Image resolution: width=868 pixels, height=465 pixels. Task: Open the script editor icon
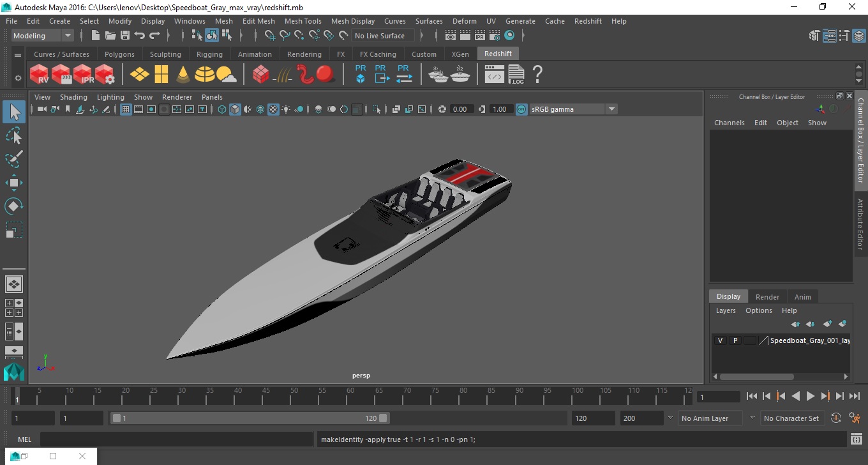click(x=857, y=439)
